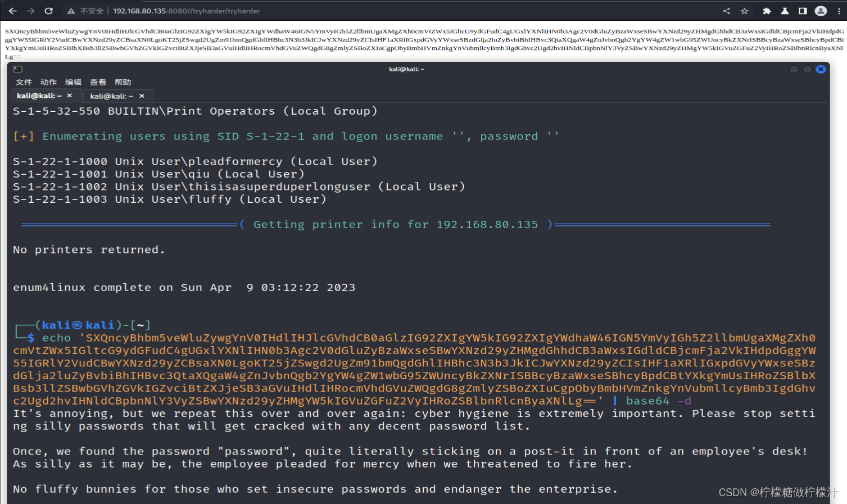Click the 'No printers returned.' line

pyautogui.click(x=89, y=250)
